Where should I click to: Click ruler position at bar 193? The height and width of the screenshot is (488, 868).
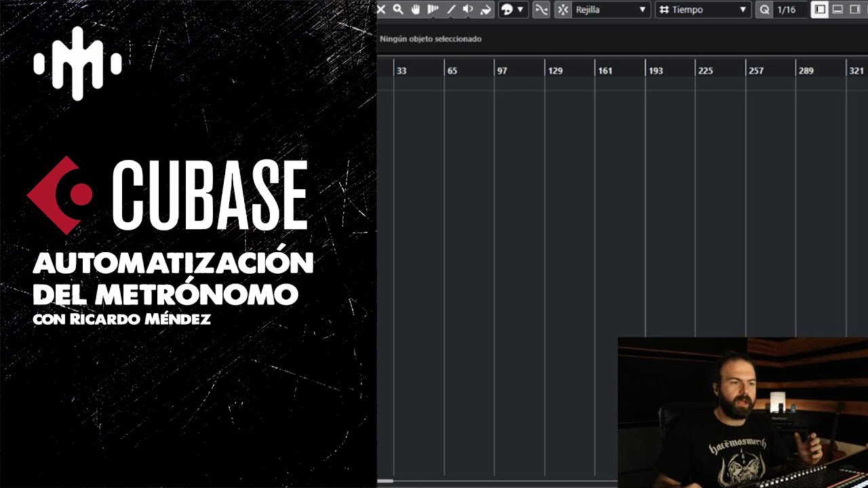[x=656, y=70]
